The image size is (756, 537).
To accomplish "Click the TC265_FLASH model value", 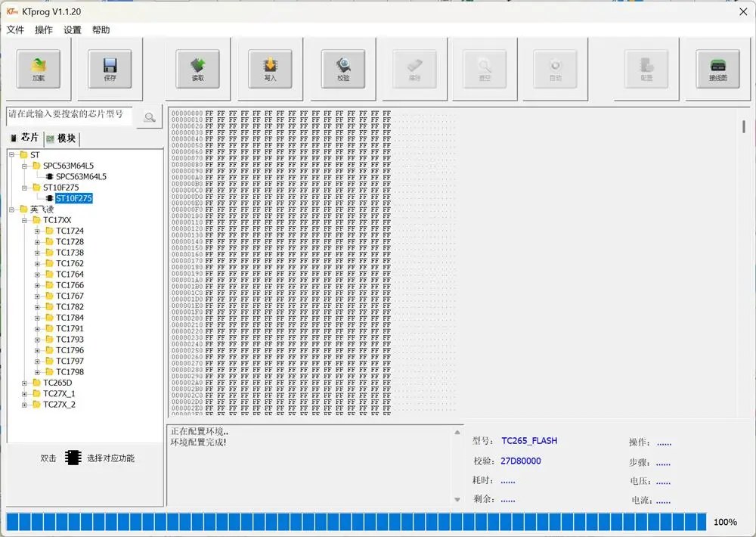I will [529, 440].
